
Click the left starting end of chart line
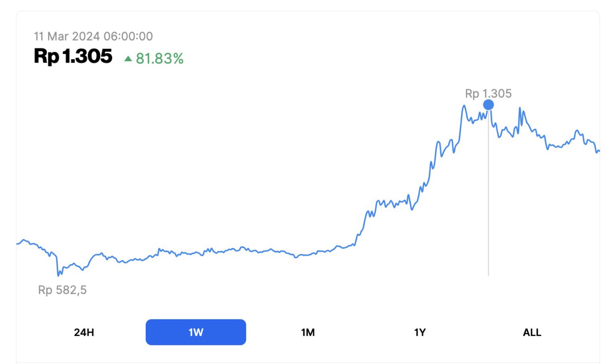(x=18, y=243)
